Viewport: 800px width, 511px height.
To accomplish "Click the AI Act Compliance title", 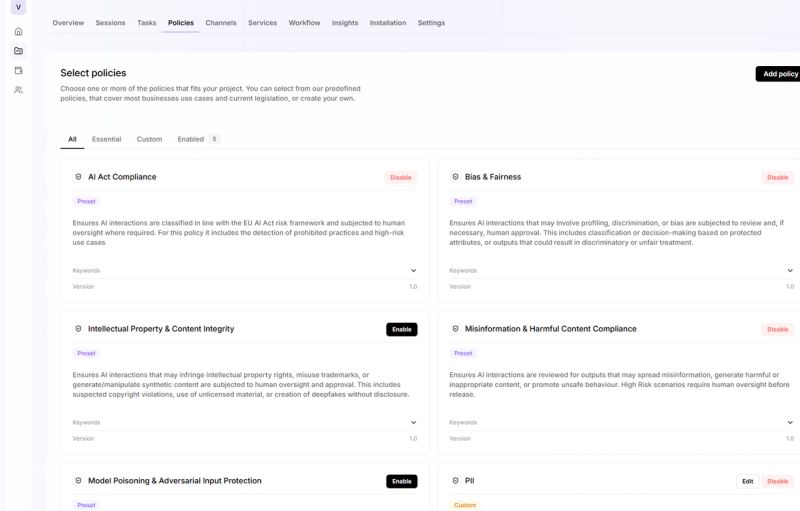I will click(122, 177).
